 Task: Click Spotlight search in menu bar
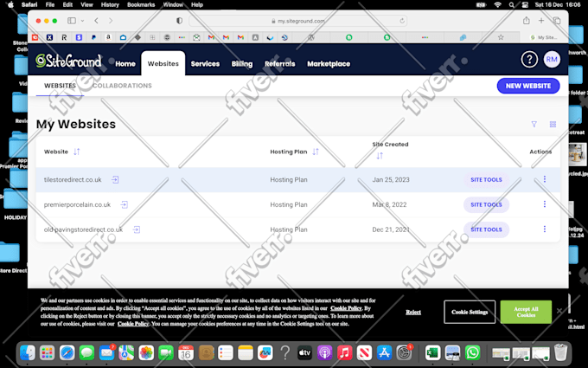point(512,5)
